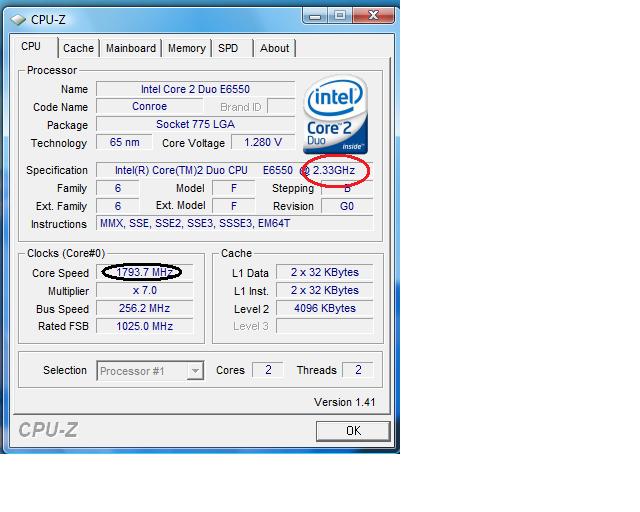Click the Package value Socket 775 LGA
Viewport: 640px width, 512px height.
click(x=195, y=124)
